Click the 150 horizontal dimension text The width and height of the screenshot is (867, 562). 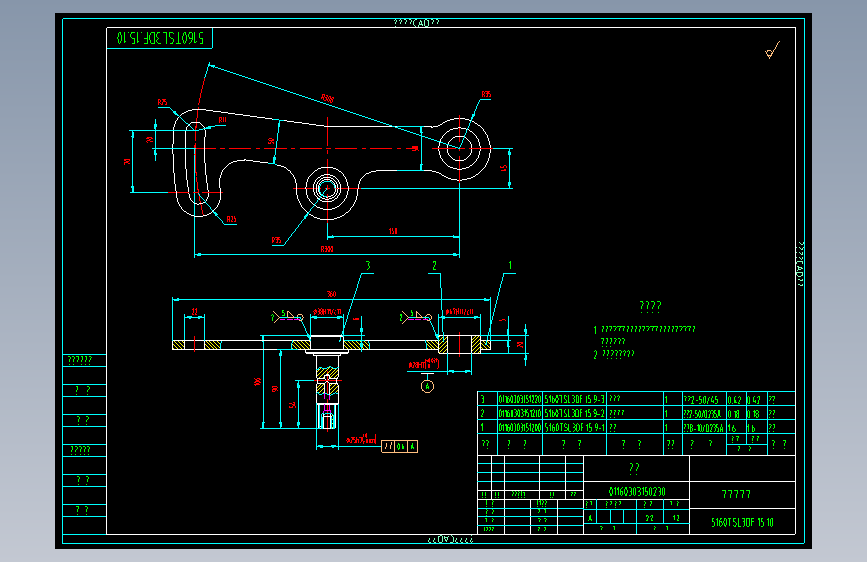393,231
